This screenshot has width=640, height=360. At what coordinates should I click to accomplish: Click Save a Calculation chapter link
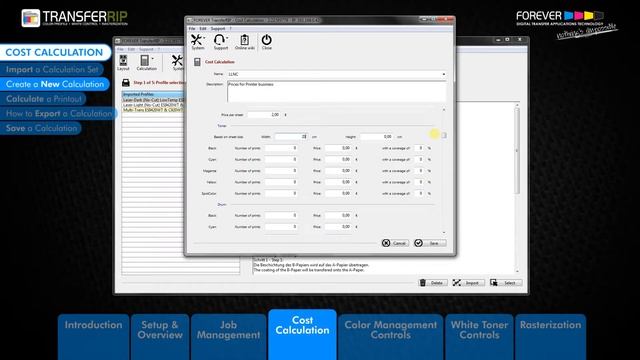click(x=41, y=128)
